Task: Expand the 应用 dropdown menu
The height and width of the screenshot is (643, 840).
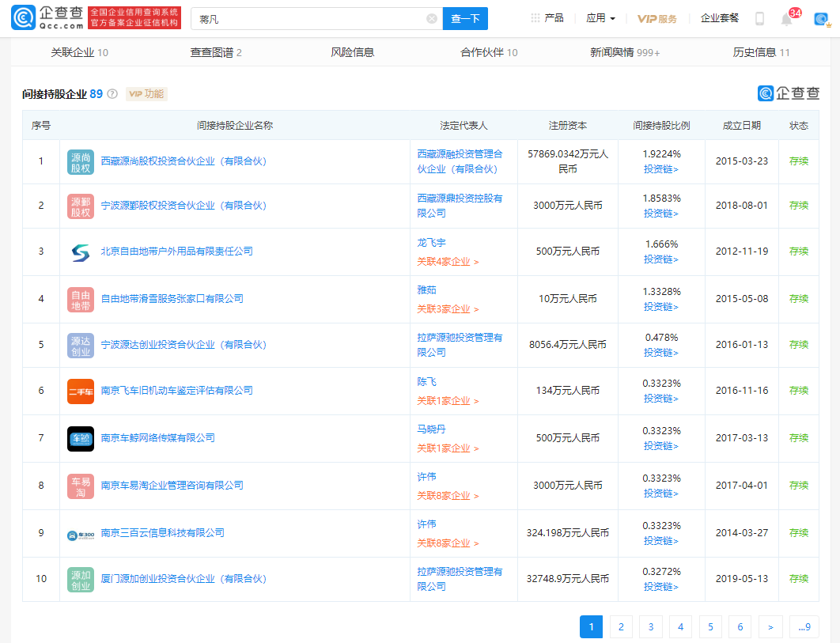Action: (x=600, y=18)
